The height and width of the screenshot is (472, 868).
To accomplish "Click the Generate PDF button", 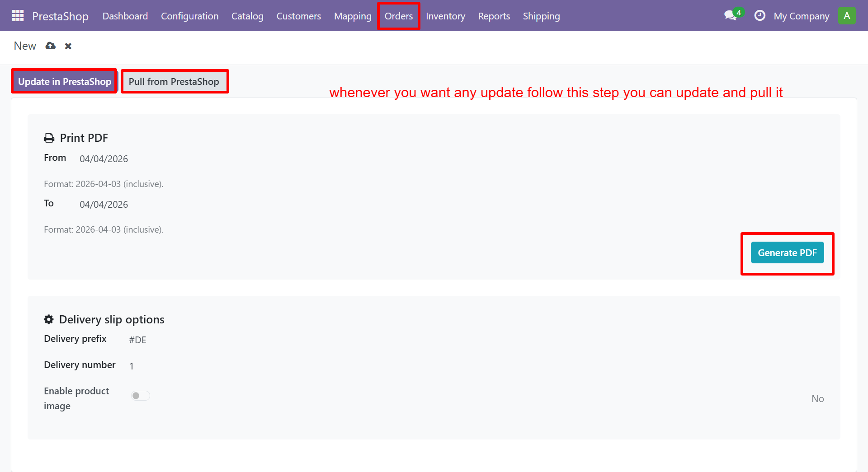I will [x=787, y=253].
